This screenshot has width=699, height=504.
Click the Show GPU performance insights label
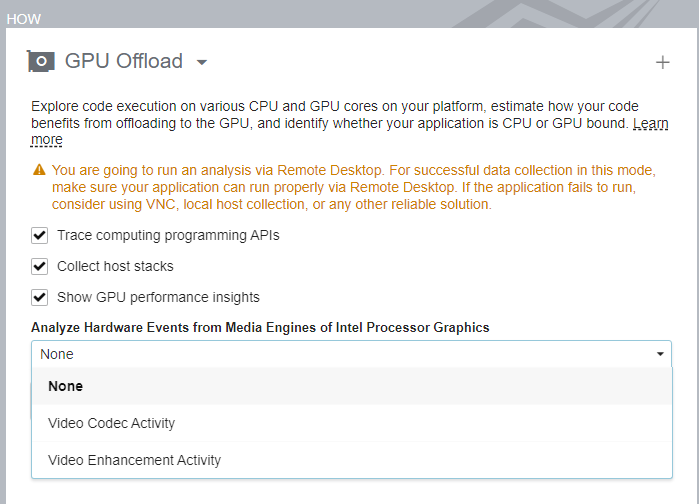(x=158, y=297)
